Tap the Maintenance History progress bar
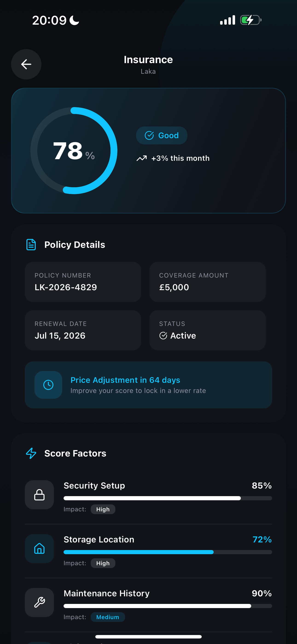This screenshot has width=297, height=644. tap(168, 606)
